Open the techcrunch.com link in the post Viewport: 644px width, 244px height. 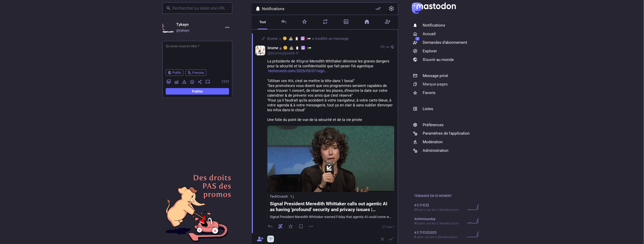pos(297,71)
